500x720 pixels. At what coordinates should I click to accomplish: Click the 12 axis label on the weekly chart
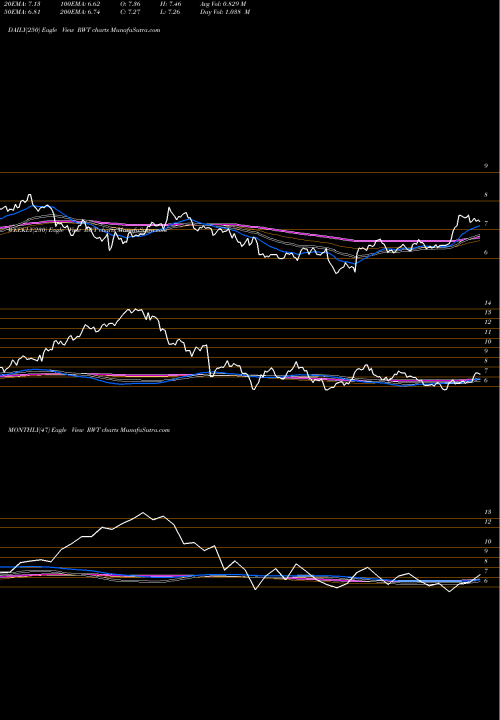point(488,322)
